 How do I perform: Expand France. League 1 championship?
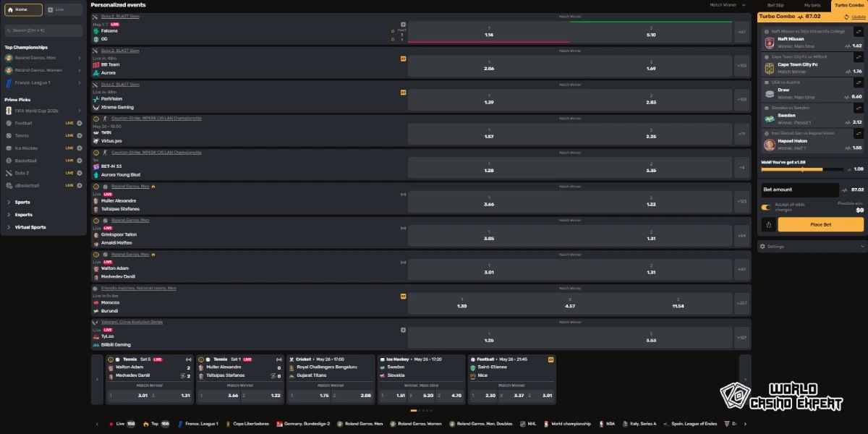[43, 82]
